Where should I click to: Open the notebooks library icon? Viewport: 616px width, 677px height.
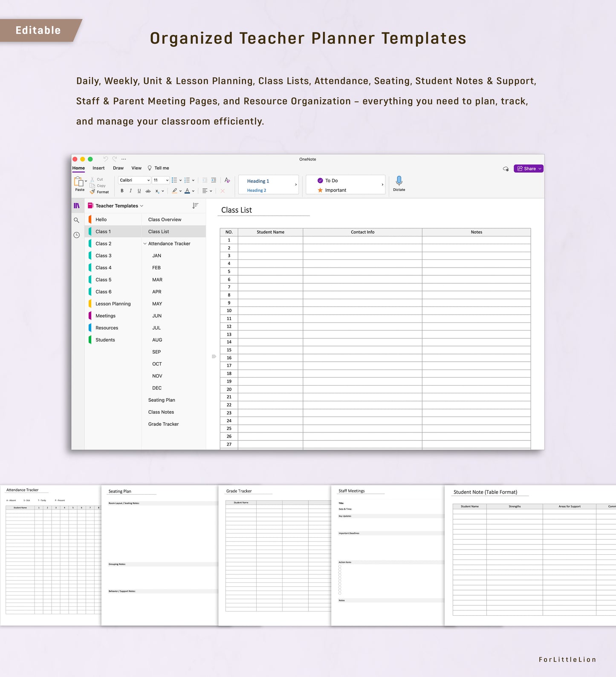click(x=77, y=206)
